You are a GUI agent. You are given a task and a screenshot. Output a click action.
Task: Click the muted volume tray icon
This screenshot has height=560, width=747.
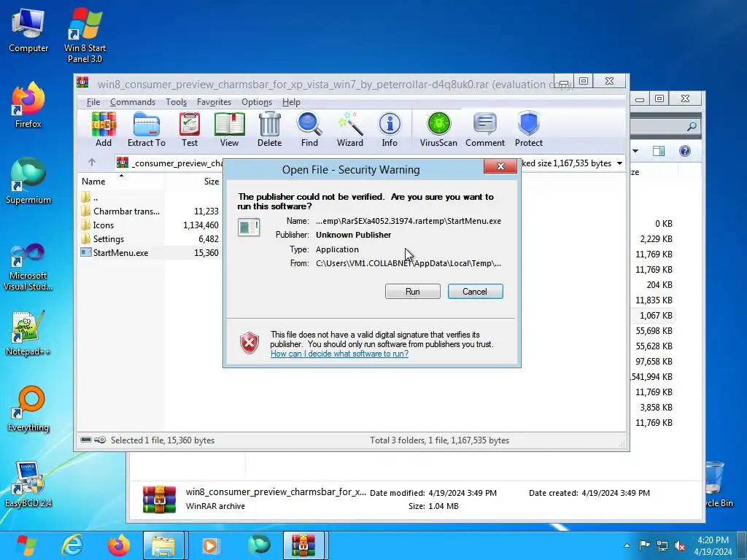(x=680, y=545)
